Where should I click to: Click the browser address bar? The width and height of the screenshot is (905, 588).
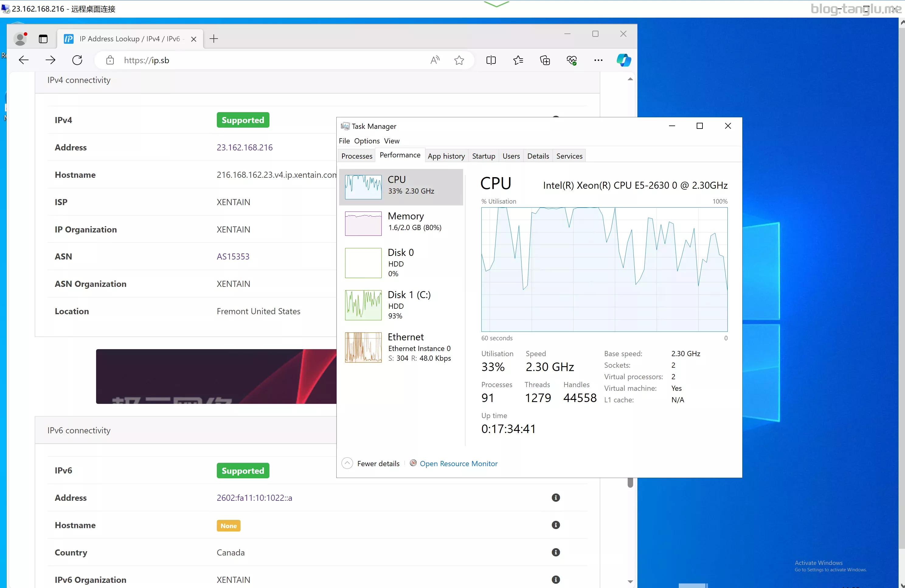pos(266,60)
